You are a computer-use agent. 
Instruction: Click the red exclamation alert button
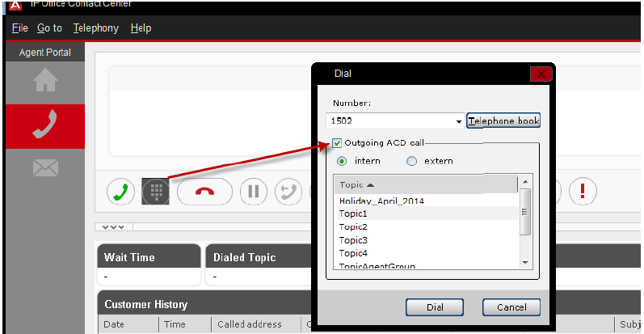click(x=583, y=192)
